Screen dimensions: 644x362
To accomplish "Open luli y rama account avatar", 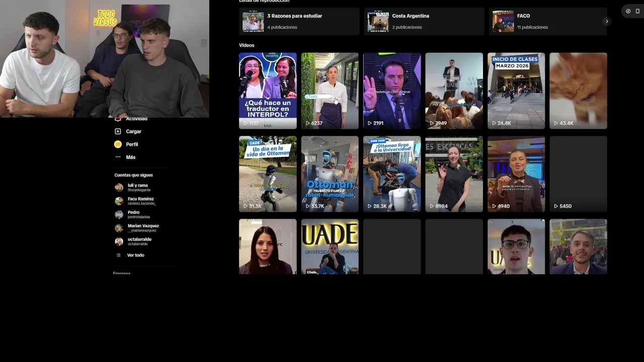I will tap(119, 188).
